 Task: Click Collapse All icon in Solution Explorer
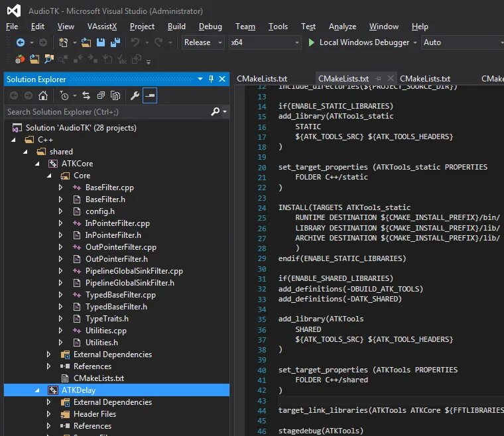101,95
